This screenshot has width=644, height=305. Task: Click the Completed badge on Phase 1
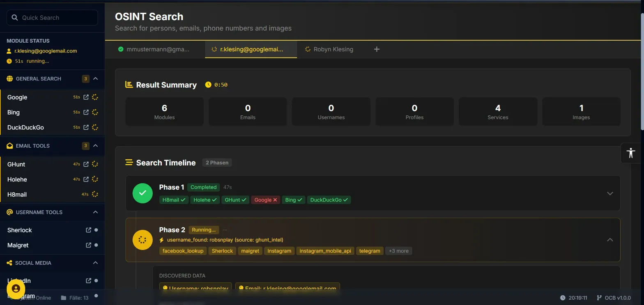point(203,187)
